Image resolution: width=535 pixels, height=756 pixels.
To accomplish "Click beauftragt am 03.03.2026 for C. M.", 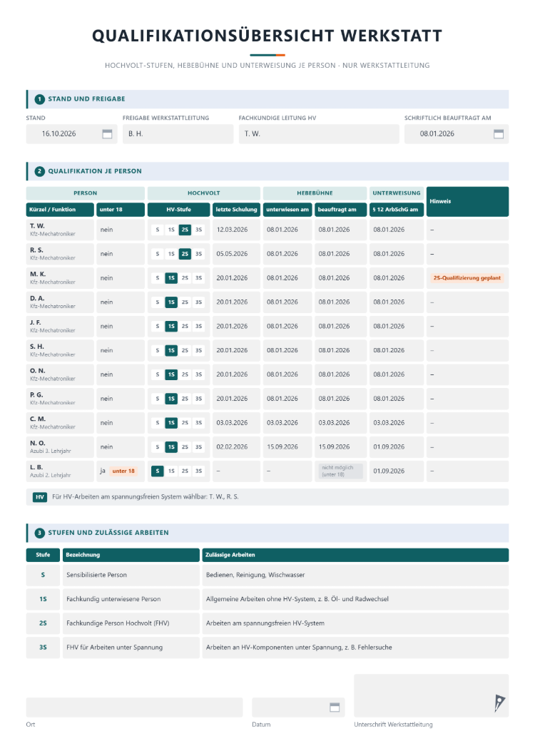I will click(x=340, y=423).
